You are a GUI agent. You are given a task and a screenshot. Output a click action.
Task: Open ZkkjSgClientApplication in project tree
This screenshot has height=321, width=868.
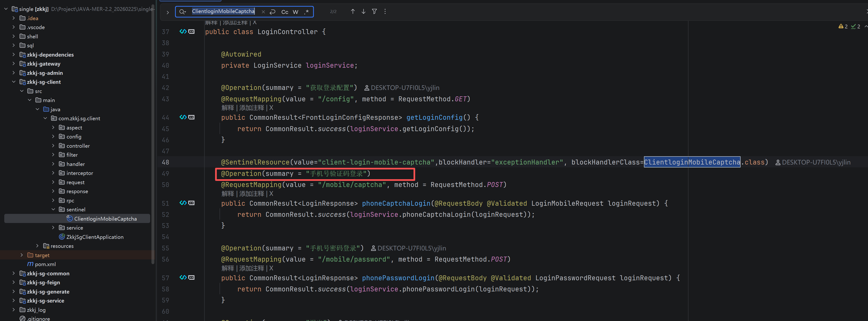(95, 237)
